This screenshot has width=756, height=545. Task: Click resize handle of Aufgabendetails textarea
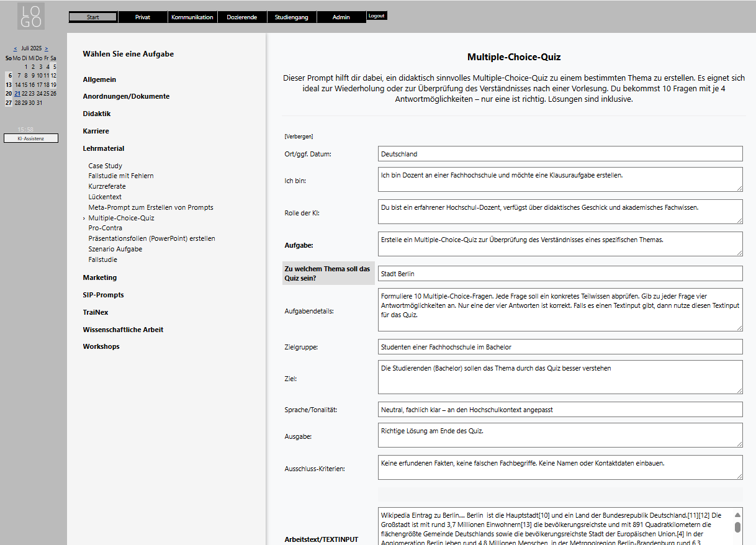[x=739, y=328]
